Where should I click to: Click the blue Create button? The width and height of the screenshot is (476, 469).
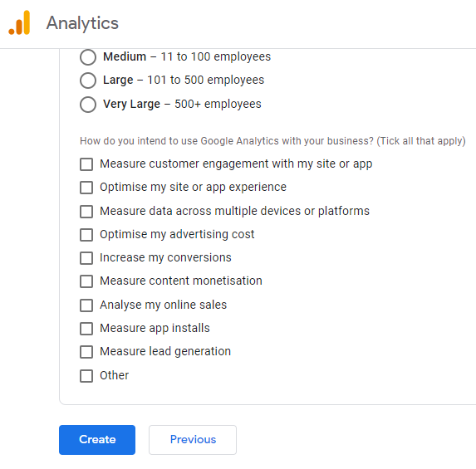(x=97, y=440)
